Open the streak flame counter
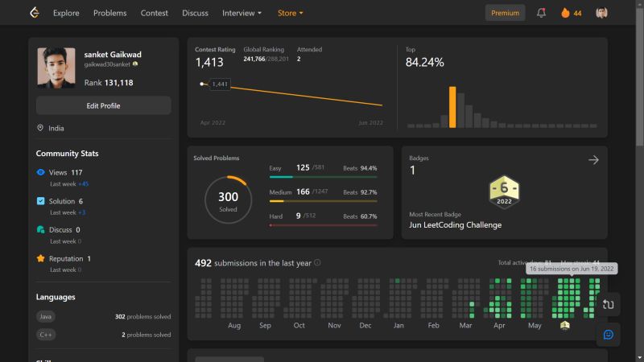Image resolution: width=644 pixels, height=362 pixels. (x=572, y=13)
